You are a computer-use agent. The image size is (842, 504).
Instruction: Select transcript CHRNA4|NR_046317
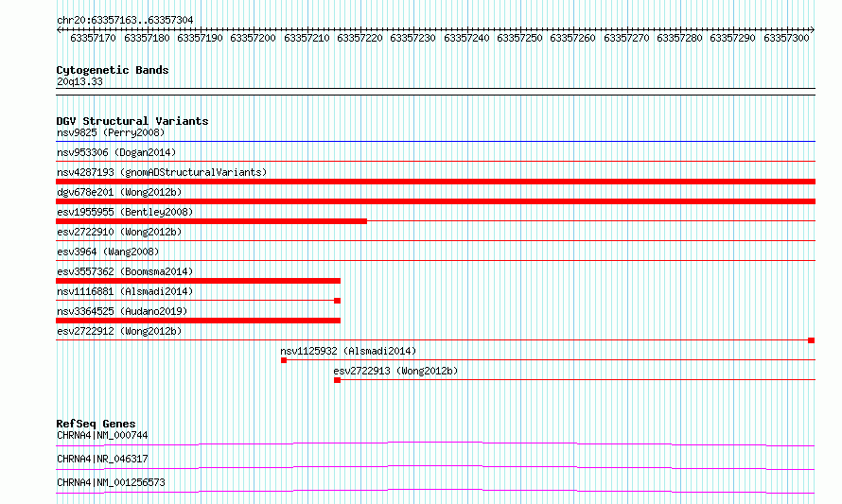(102, 459)
